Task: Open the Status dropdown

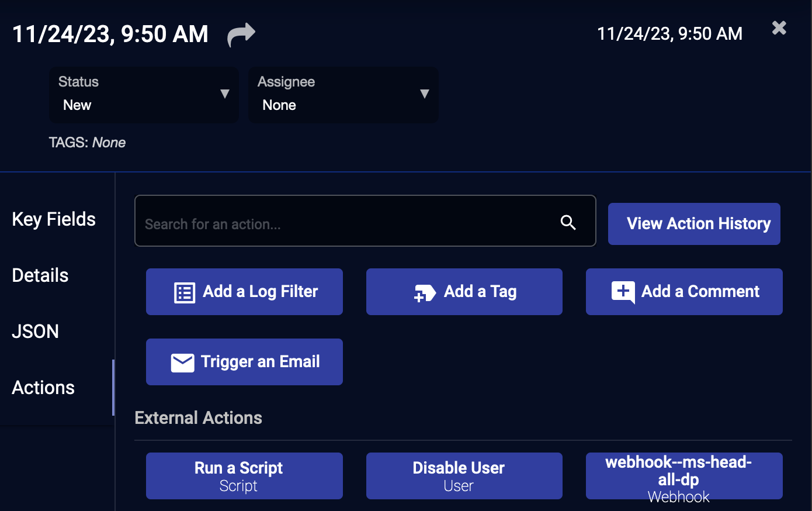Action: tap(134, 95)
